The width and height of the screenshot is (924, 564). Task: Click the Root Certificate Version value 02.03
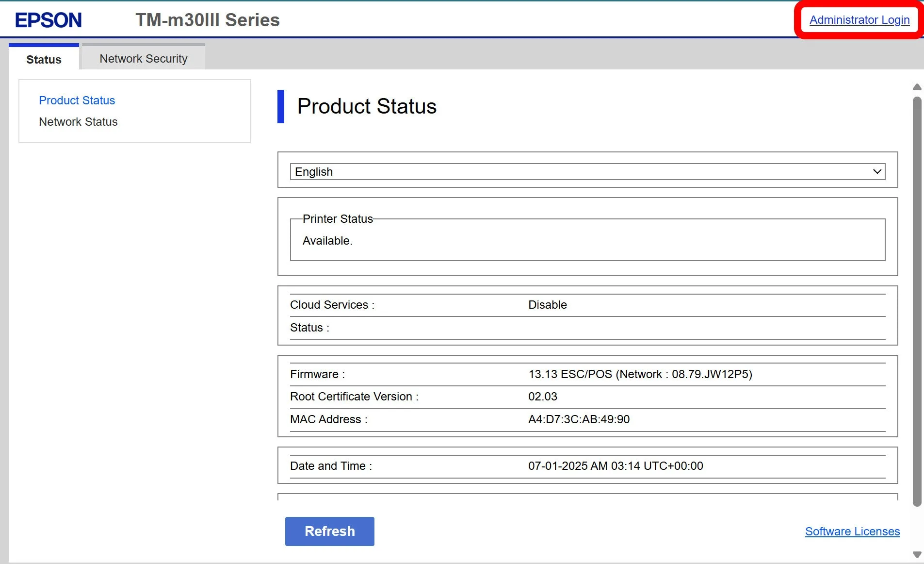coord(542,396)
